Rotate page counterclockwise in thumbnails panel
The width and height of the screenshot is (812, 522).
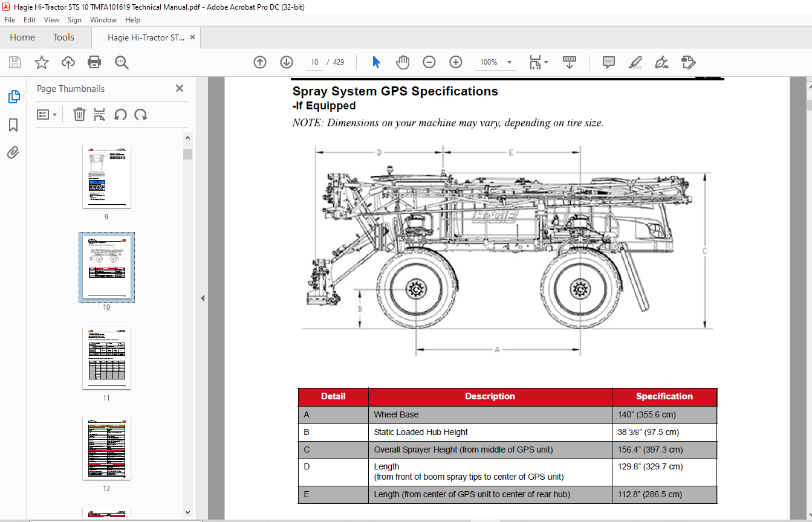point(120,114)
